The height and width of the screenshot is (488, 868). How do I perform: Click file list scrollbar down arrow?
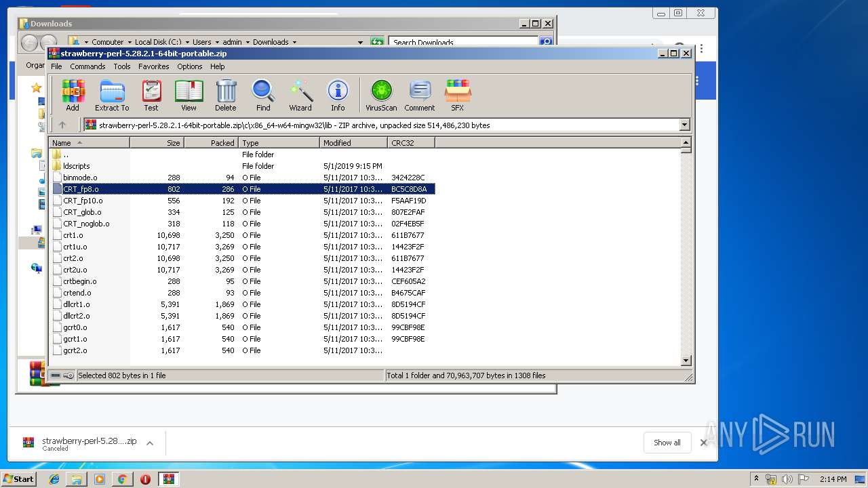tap(686, 361)
